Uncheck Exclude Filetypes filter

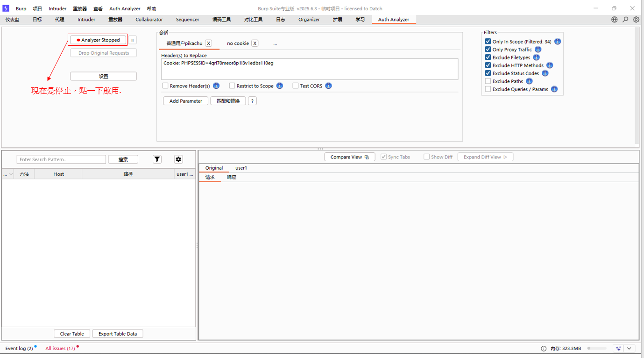click(488, 57)
